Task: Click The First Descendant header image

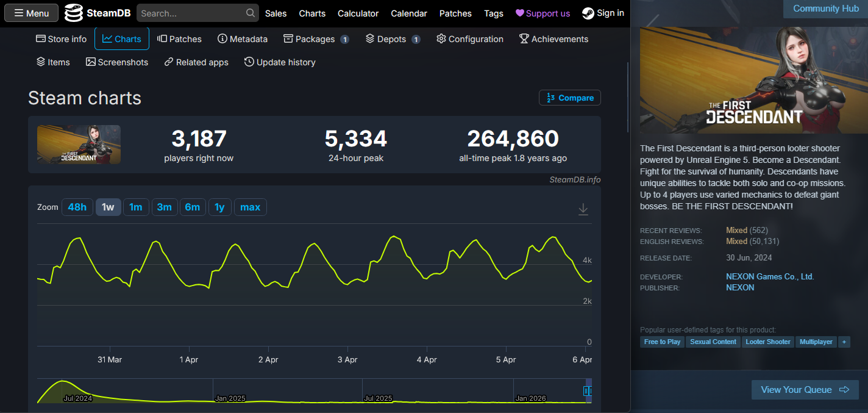Action: pyautogui.click(x=753, y=80)
